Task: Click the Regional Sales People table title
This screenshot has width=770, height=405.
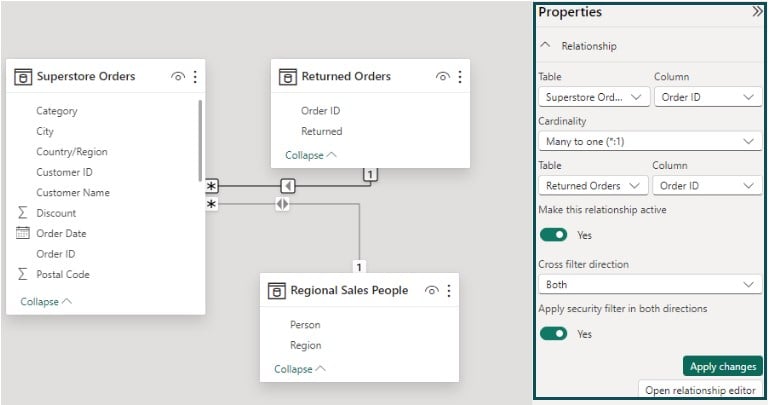Action: [x=349, y=291]
